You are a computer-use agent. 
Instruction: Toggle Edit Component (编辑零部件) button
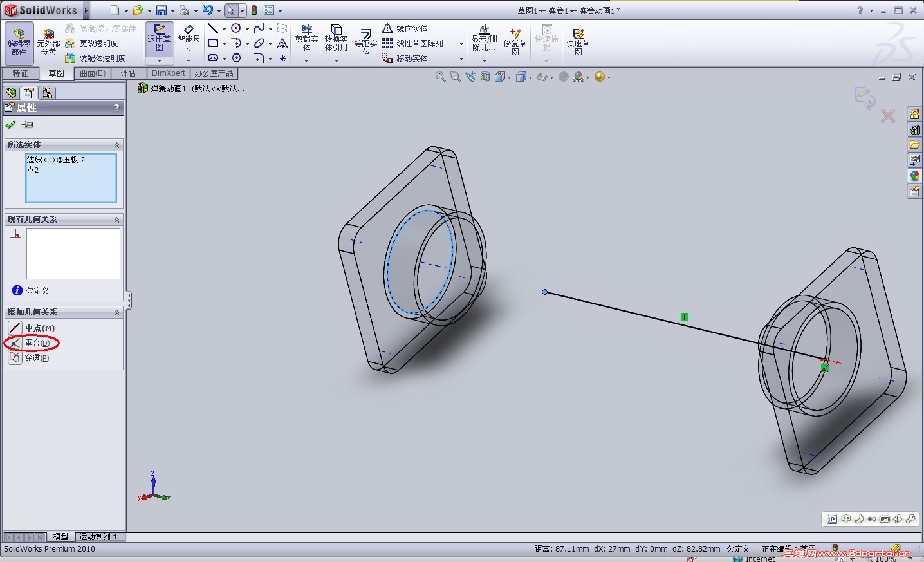[x=19, y=42]
